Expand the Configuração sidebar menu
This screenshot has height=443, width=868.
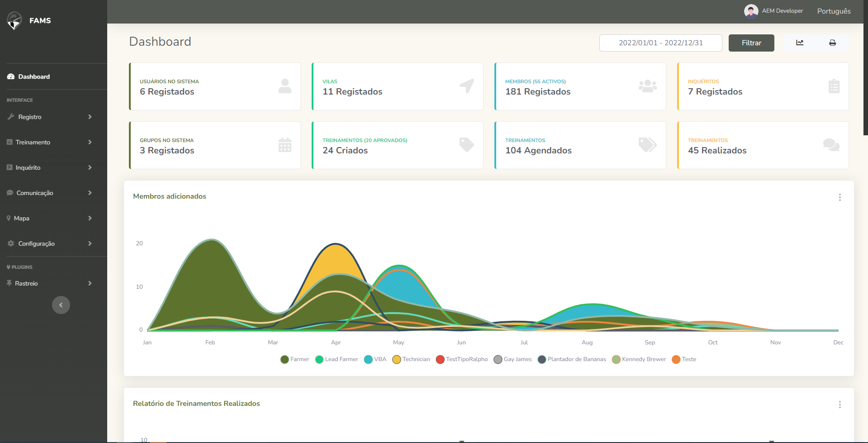coord(50,243)
